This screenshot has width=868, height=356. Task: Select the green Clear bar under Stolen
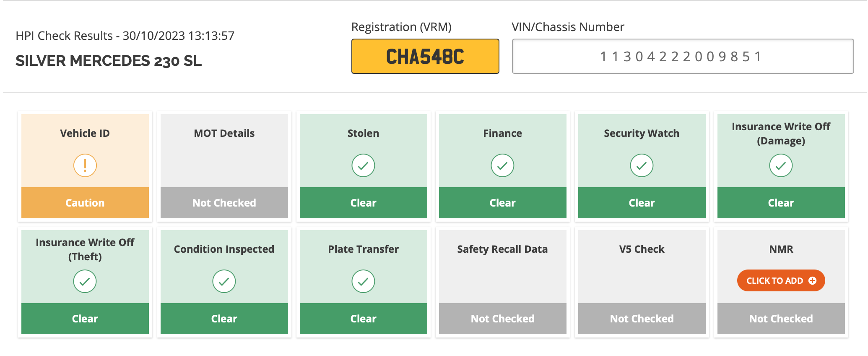pos(364,203)
